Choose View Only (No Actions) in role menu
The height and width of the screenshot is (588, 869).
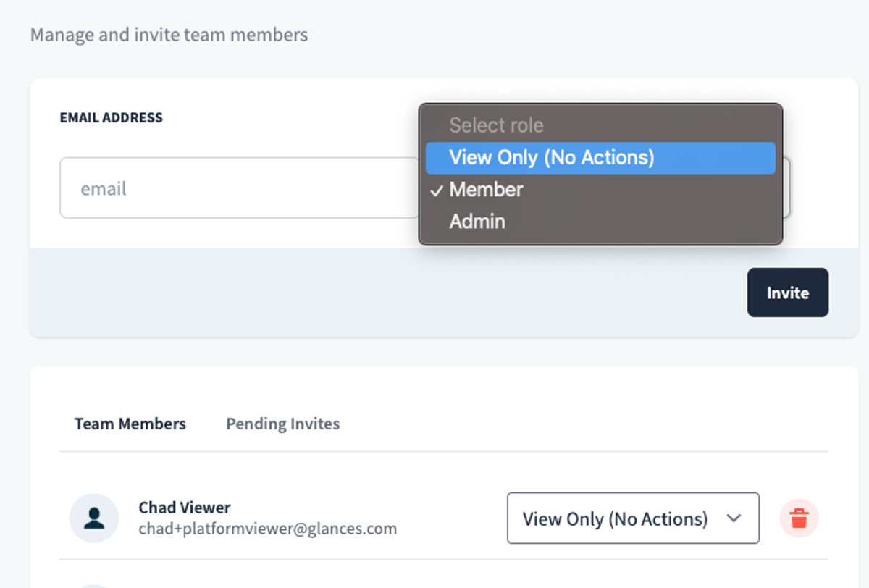[x=600, y=158]
